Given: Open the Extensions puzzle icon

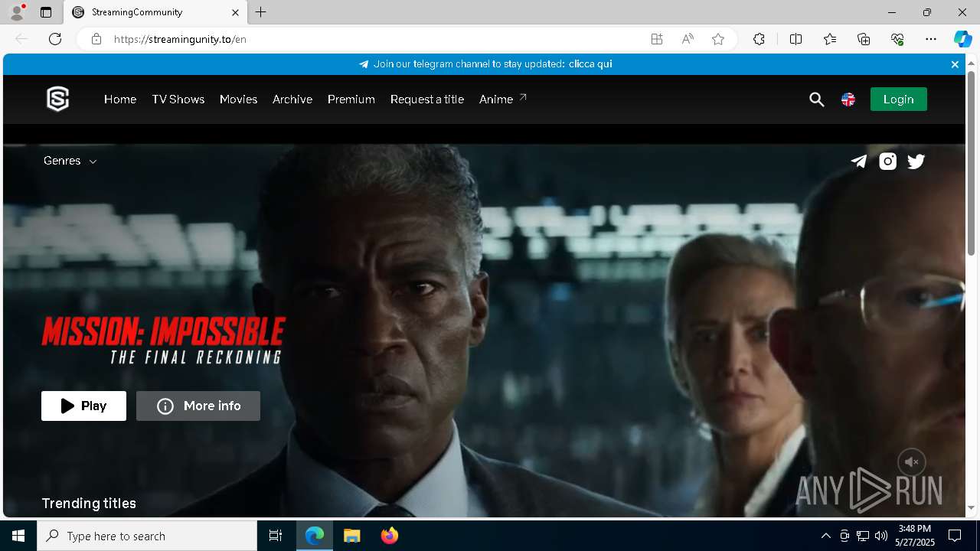Looking at the screenshot, I should coord(759,39).
